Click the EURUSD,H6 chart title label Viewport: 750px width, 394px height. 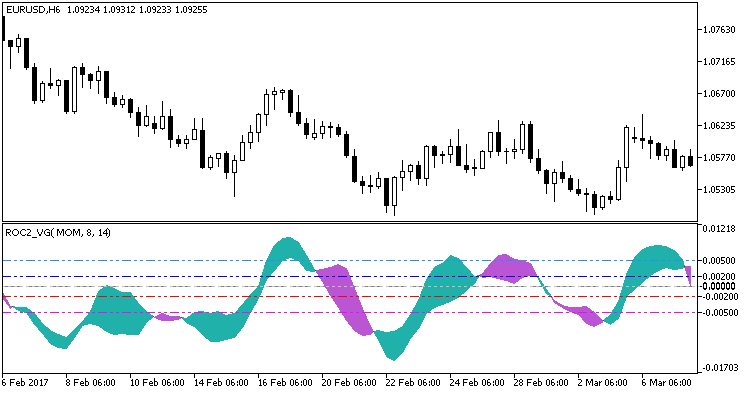pos(33,10)
